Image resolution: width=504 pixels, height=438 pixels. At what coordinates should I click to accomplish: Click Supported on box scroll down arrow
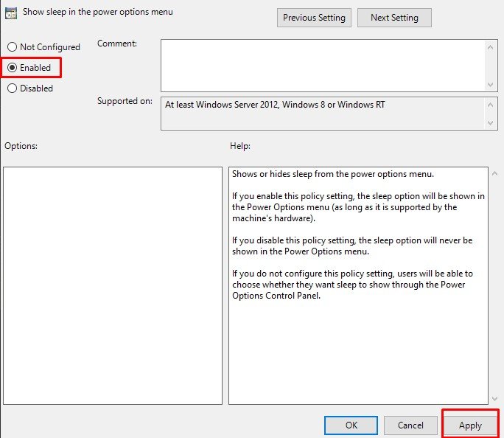(490, 123)
